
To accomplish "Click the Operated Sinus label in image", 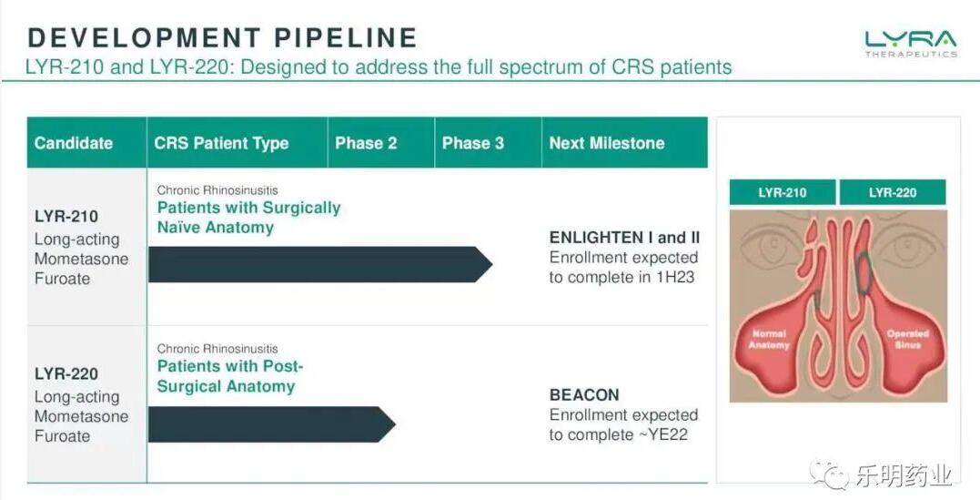I will 907,339.
